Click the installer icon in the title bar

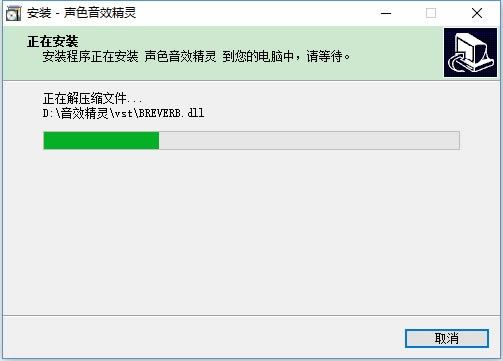coord(13,13)
